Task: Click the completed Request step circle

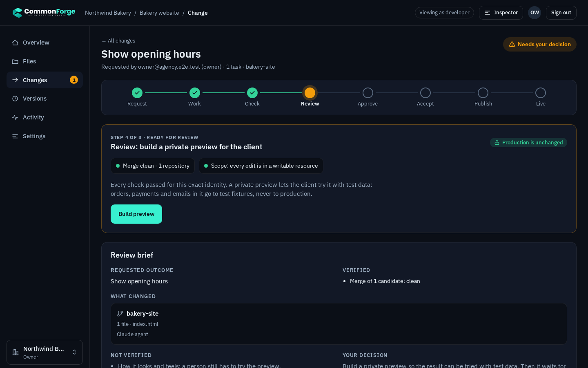Action: pyautogui.click(x=137, y=93)
